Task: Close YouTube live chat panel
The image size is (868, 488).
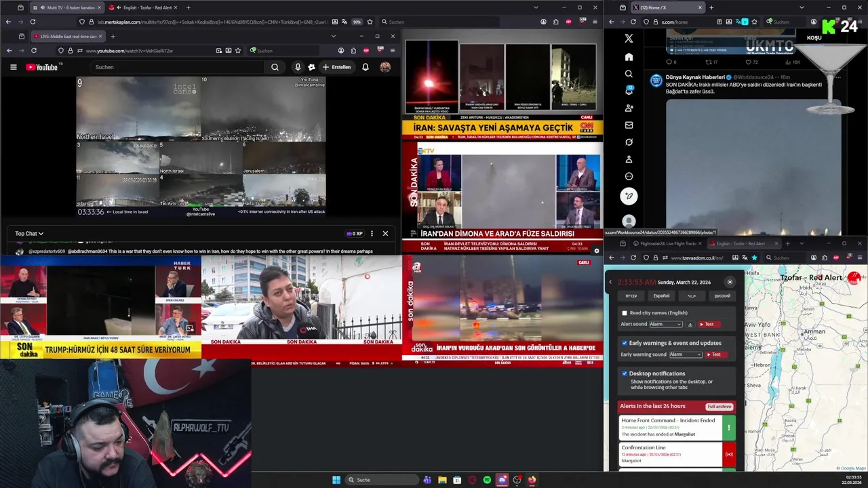Action: (x=385, y=234)
